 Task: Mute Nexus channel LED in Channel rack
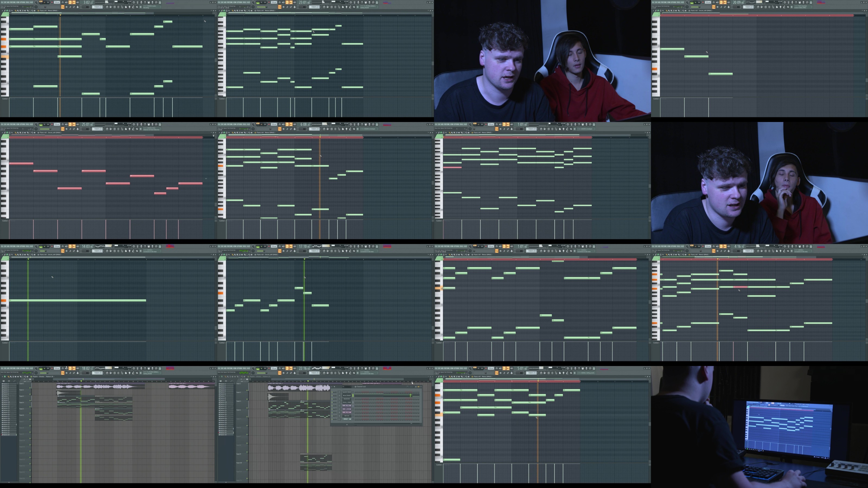pyautogui.click(x=332, y=396)
